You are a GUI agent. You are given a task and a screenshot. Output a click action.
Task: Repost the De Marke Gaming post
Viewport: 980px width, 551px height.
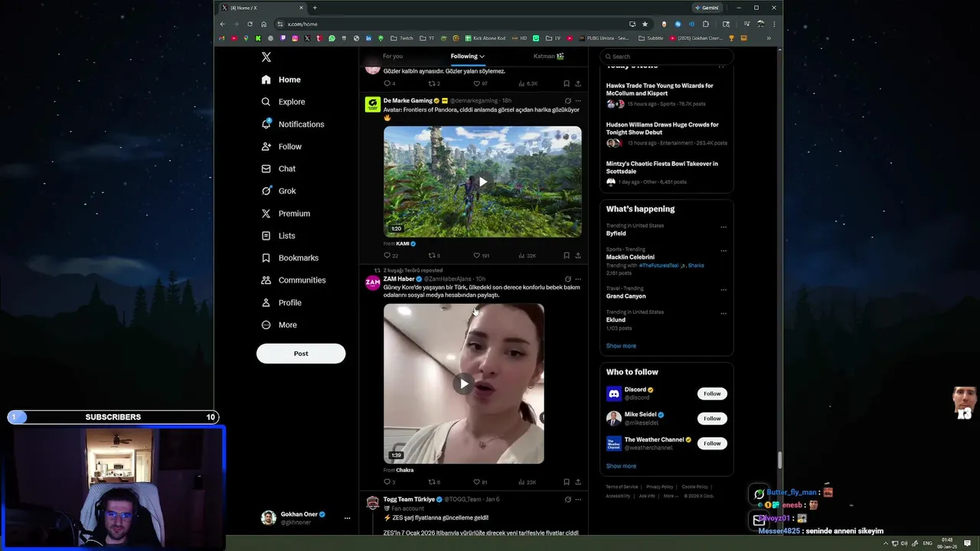pyautogui.click(x=432, y=256)
